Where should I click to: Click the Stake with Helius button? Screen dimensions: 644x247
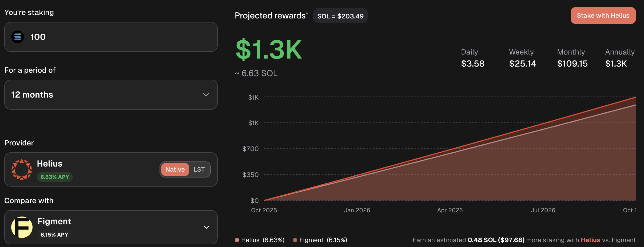point(603,16)
